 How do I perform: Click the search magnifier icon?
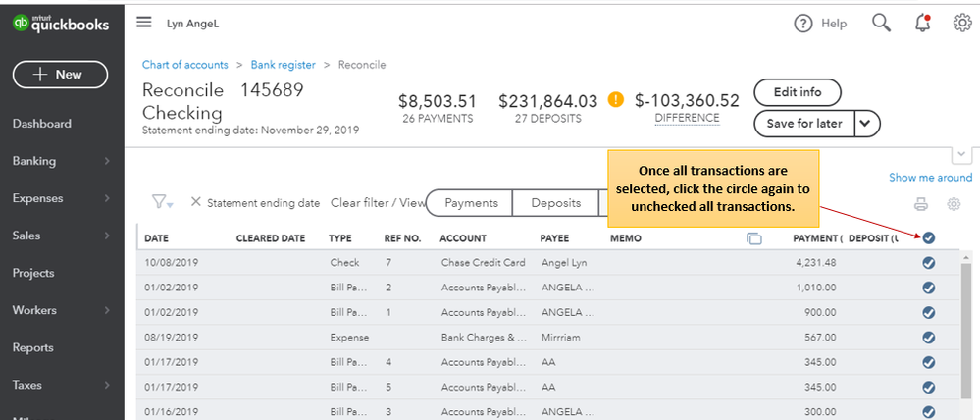[881, 24]
